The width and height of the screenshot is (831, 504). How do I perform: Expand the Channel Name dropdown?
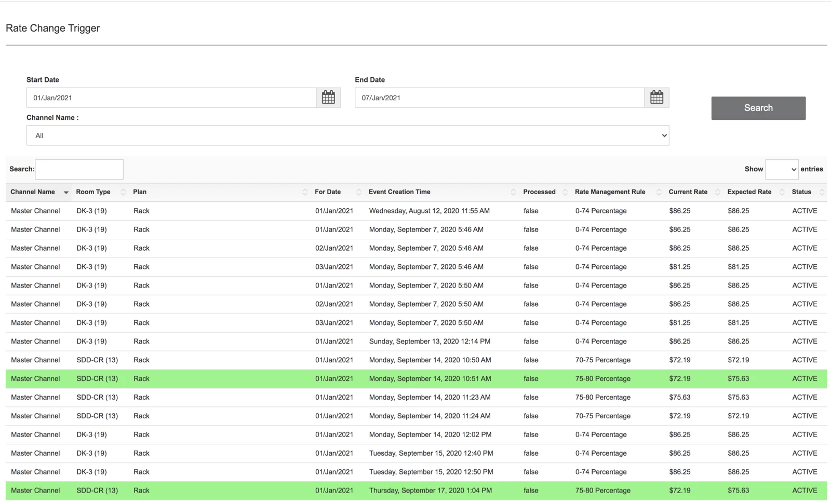(347, 135)
